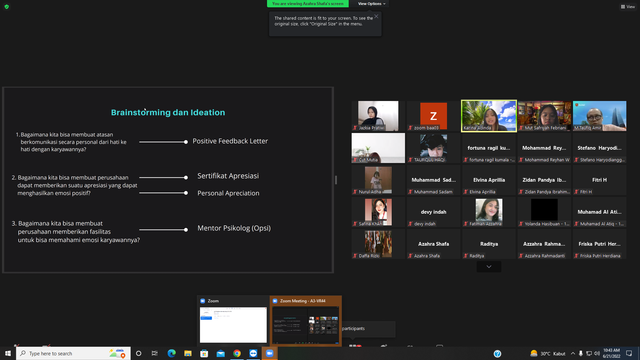Close the shared content size notification
The height and width of the screenshot is (360, 640).
click(376, 16)
